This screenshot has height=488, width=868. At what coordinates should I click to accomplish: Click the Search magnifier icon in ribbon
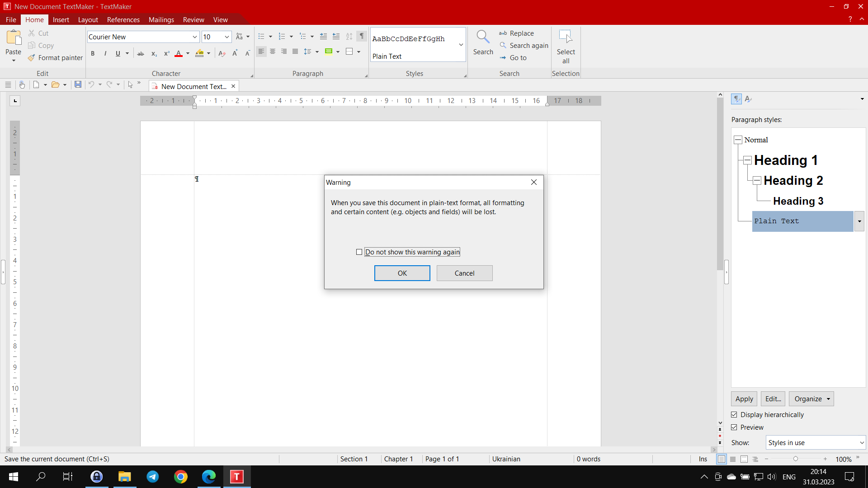click(483, 37)
